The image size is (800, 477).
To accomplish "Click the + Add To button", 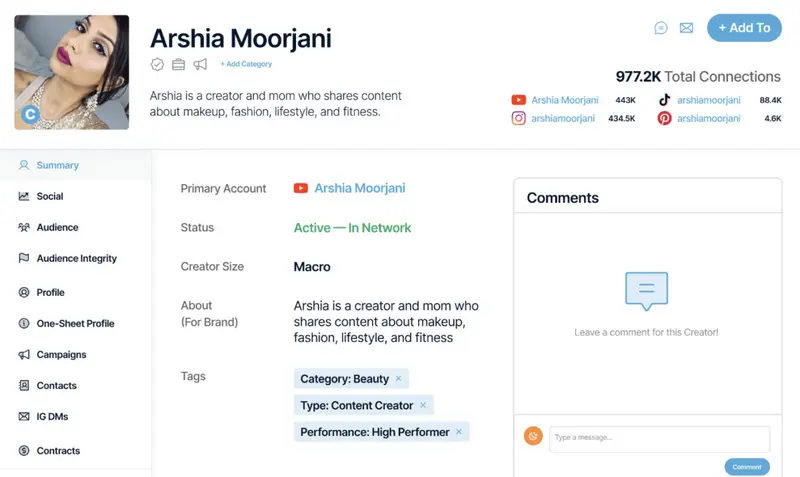I will pyautogui.click(x=744, y=28).
